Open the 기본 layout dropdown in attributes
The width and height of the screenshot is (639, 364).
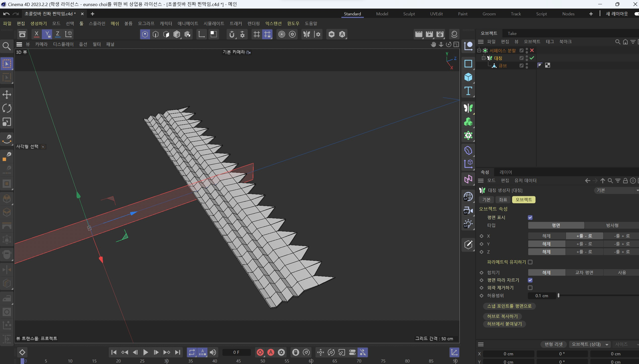point(616,190)
